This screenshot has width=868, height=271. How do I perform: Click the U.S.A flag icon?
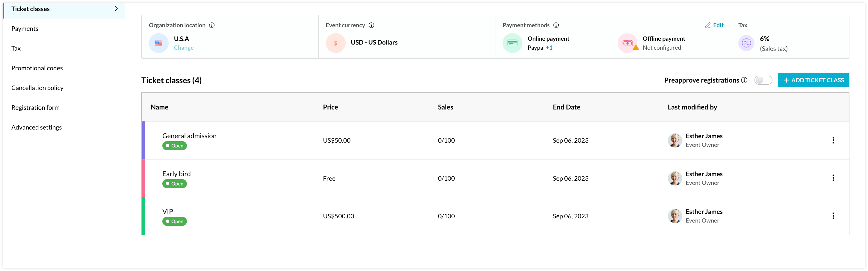point(158,43)
